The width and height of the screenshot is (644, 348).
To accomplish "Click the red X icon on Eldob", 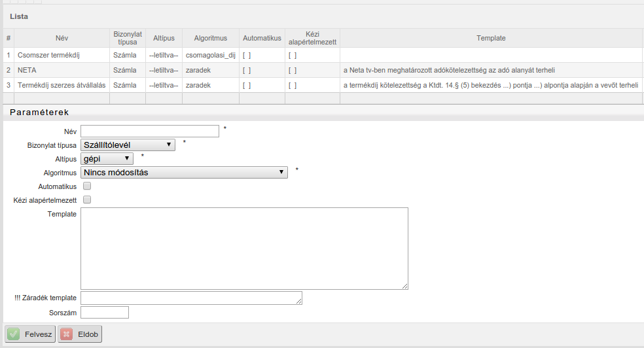I will [x=66, y=334].
